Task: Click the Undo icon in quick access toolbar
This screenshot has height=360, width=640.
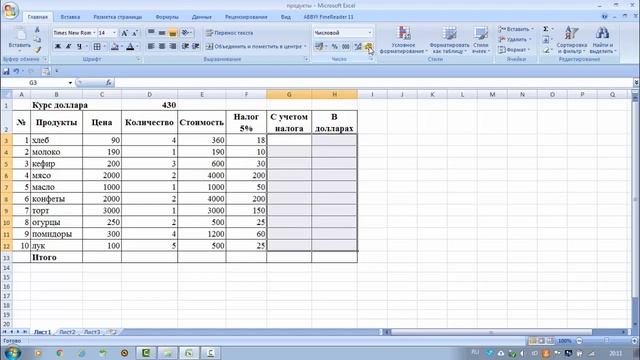Action: point(16,71)
